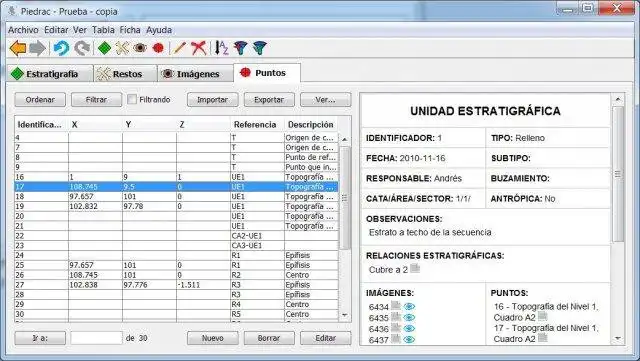Click CA2-UE1 reference cell in row 22

tap(257, 236)
